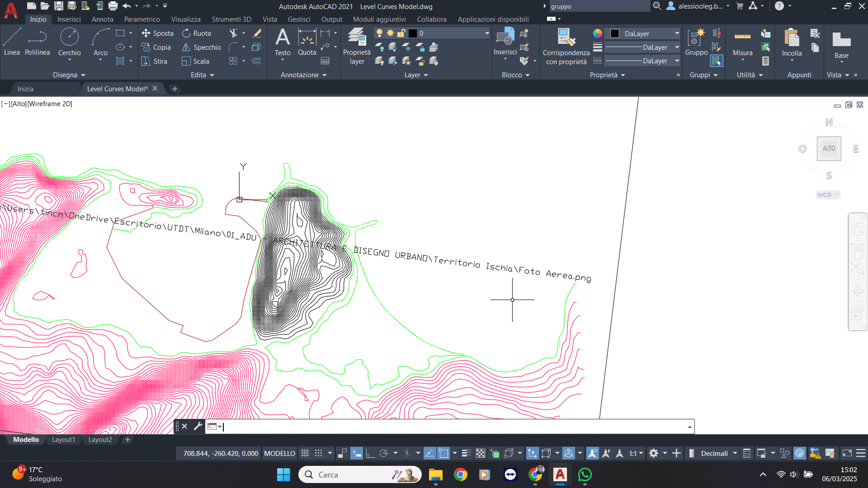Select the Cerchio circle tool
Image resolution: width=868 pixels, height=488 pixels.
click(x=70, y=42)
